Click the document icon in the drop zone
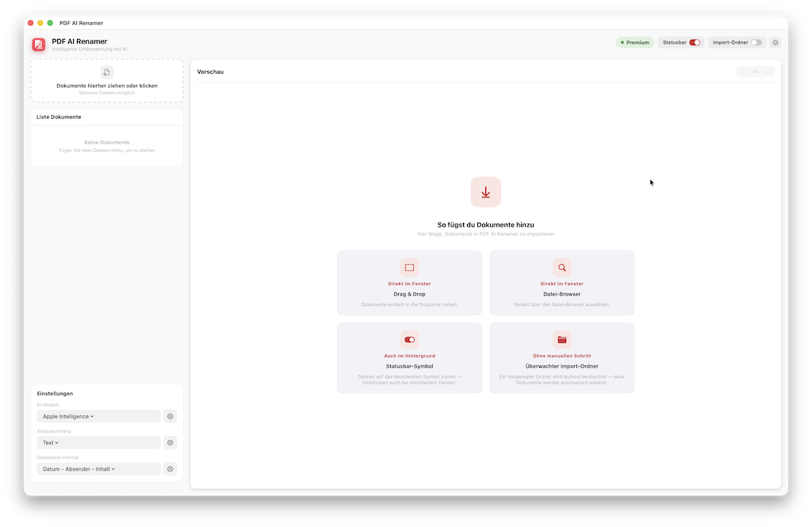Screen dimensions: 812x527 [x=107, y=72]
